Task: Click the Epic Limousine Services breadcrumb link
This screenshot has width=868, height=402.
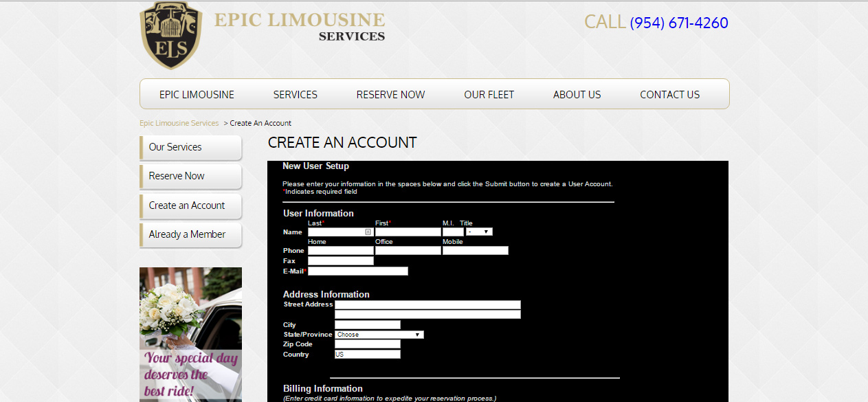Action: [179, 124]
